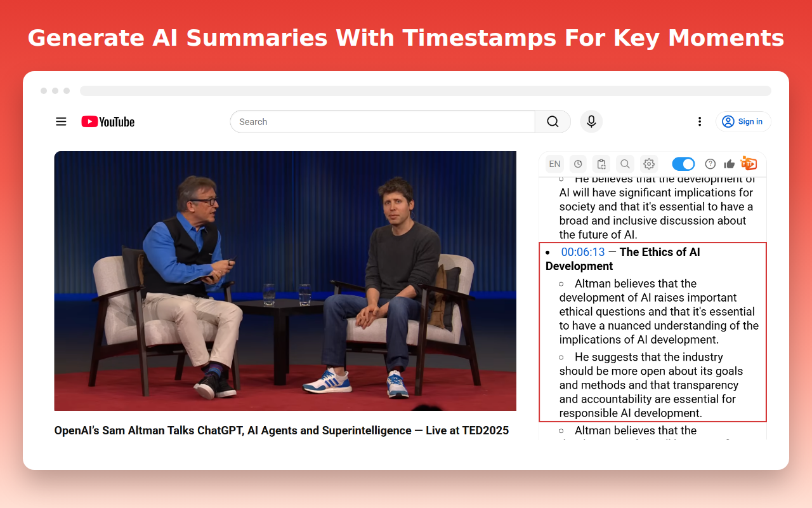Jump to 00:06:13 timestamp

pyautogui.click(x=583, y=252)
